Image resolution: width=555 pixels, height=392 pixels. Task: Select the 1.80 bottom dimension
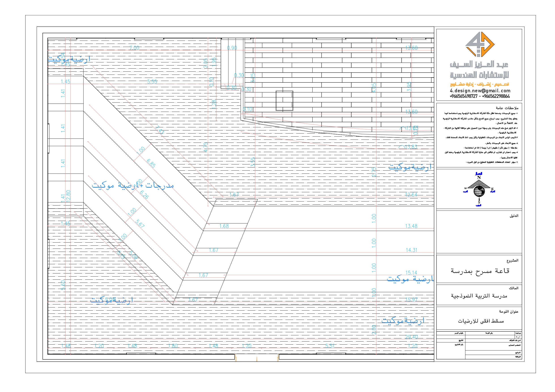point(173,346)
